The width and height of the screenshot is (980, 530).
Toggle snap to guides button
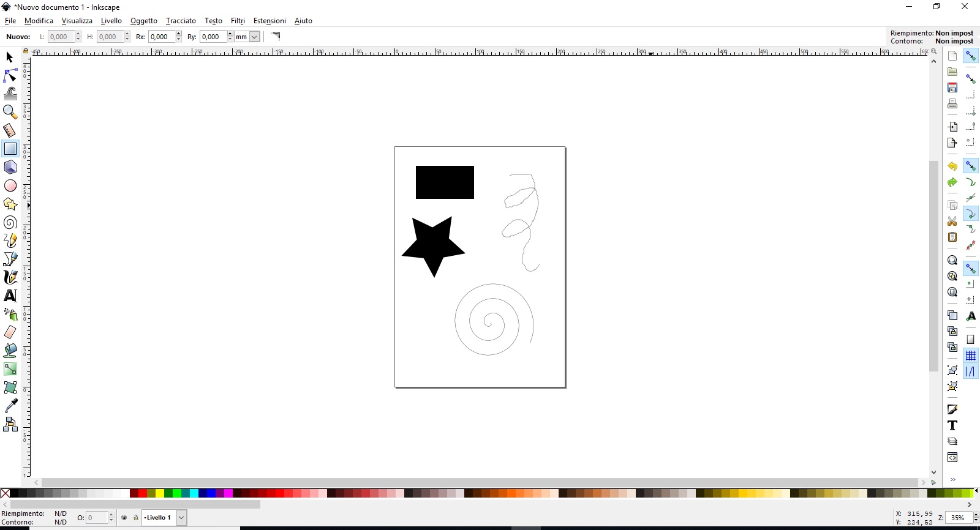pos(971,371)
